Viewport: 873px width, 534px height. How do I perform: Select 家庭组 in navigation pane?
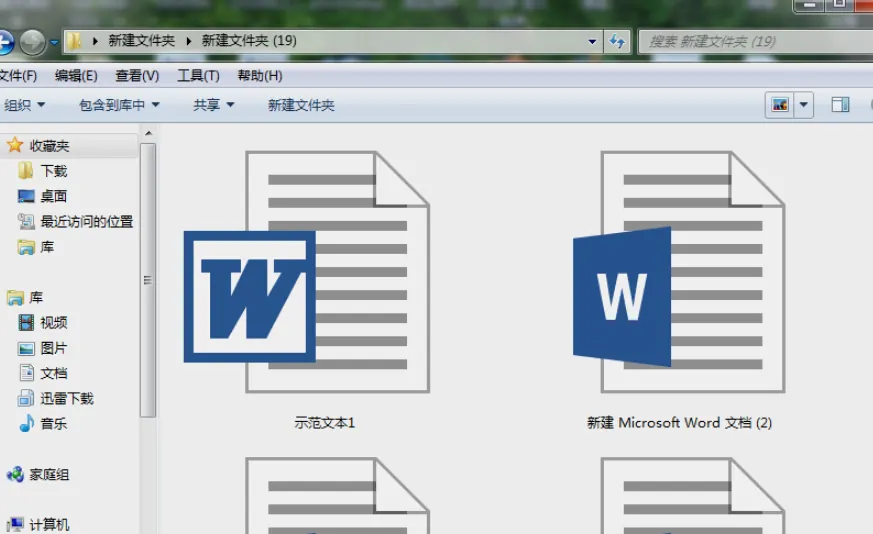click(x=50, y=474)
